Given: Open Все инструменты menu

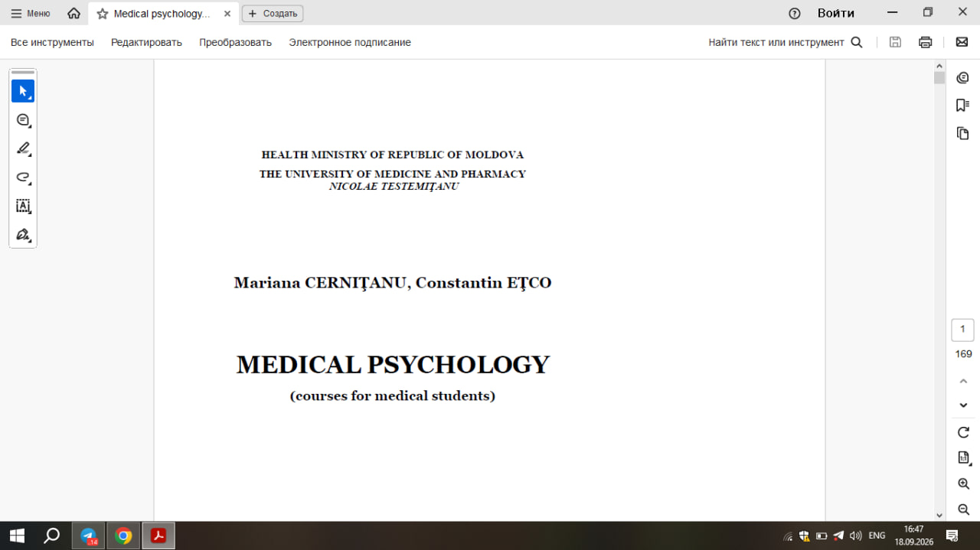Looking at the screenshot, I should click(52, 42).
